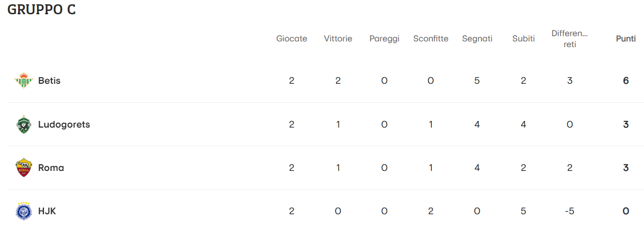Viewport: 644px width, 229px height.
Task: Click the Sconfitte column header
Action: click(431, 39)
